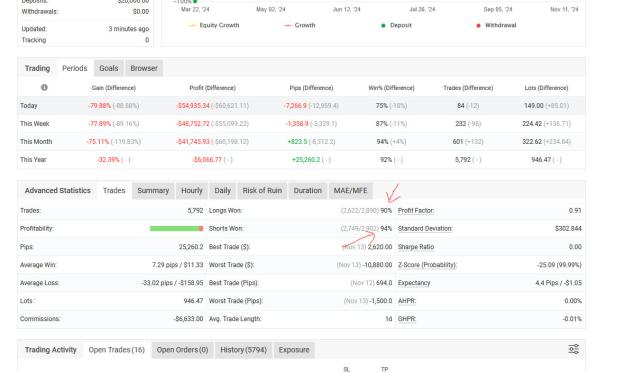625x373 pixels.
Task: Select the This Year row label
Action: tap(33, 159)
